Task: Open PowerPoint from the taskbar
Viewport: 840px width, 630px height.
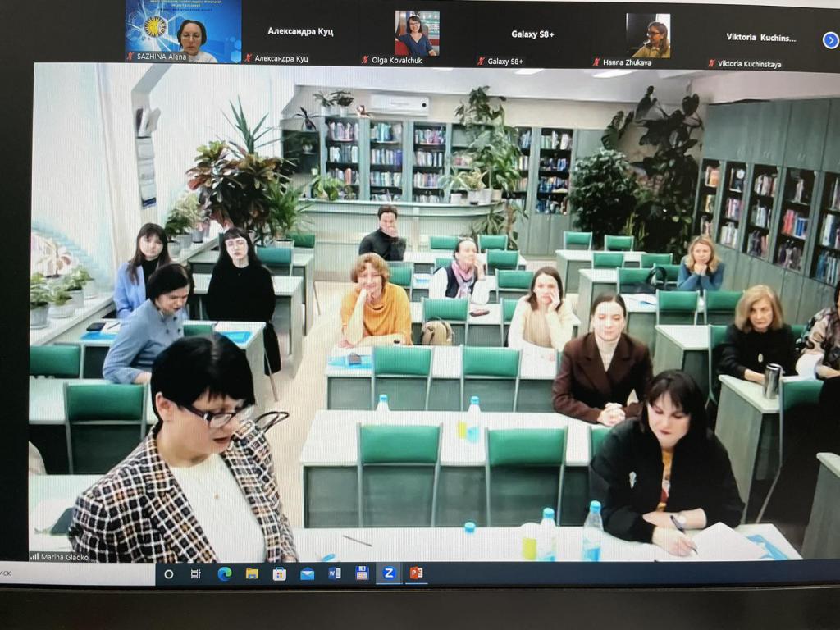Action: click(x=416, y=573)
